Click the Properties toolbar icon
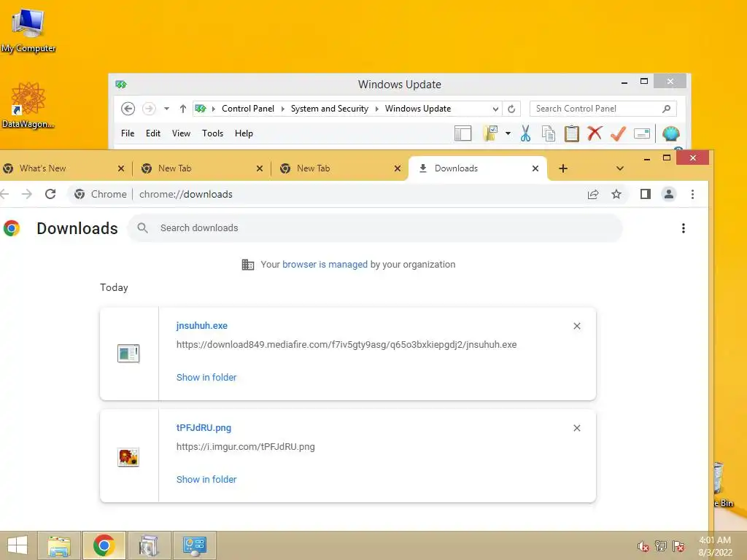This screenshot has height=560, width=747. (x=642, y=134)
